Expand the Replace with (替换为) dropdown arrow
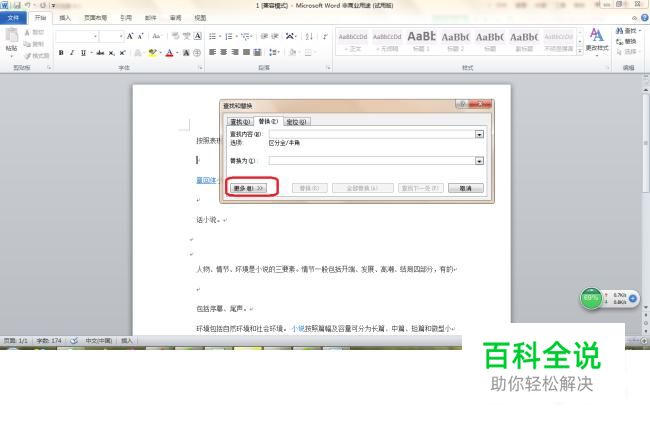Image resolution: width=650 pixels, height=427 pixels. (479, 161)
